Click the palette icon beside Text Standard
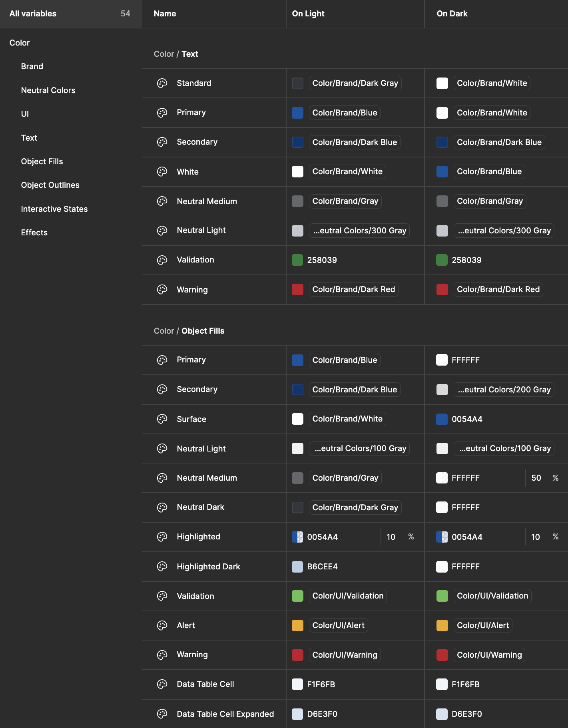Screen dimensions: 568x728 point(162,83)
